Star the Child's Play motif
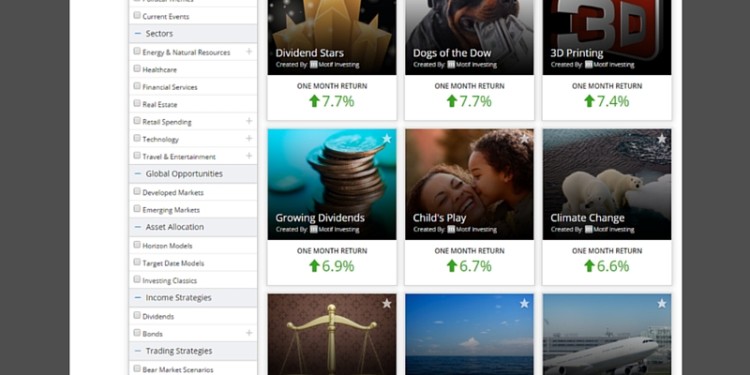This screenshot has width=750, height=375. tap(524, 139)
